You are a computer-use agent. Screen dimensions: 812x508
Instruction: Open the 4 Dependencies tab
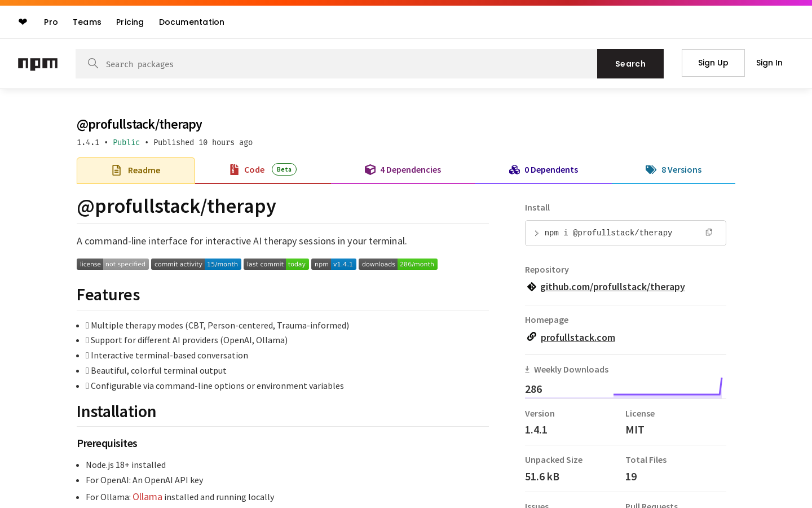click(x=403, y=170)
